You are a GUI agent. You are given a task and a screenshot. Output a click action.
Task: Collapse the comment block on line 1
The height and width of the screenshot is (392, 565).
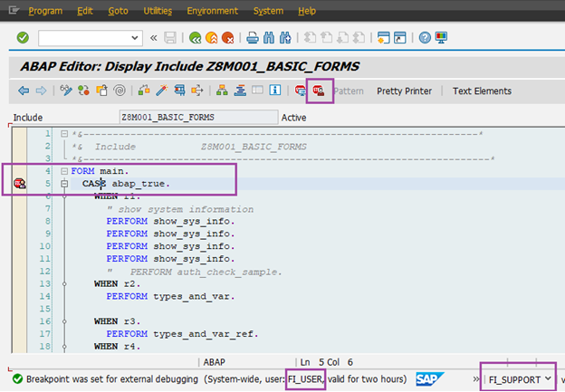[x=64, y=134]
